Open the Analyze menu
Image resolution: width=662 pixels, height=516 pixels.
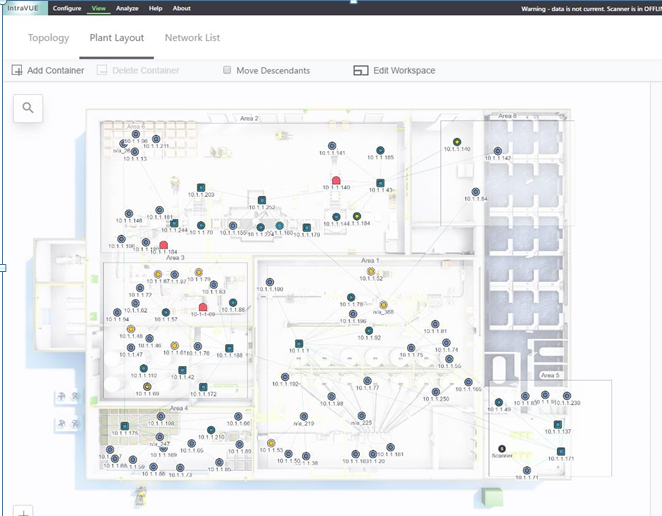(x=127, y=8)
